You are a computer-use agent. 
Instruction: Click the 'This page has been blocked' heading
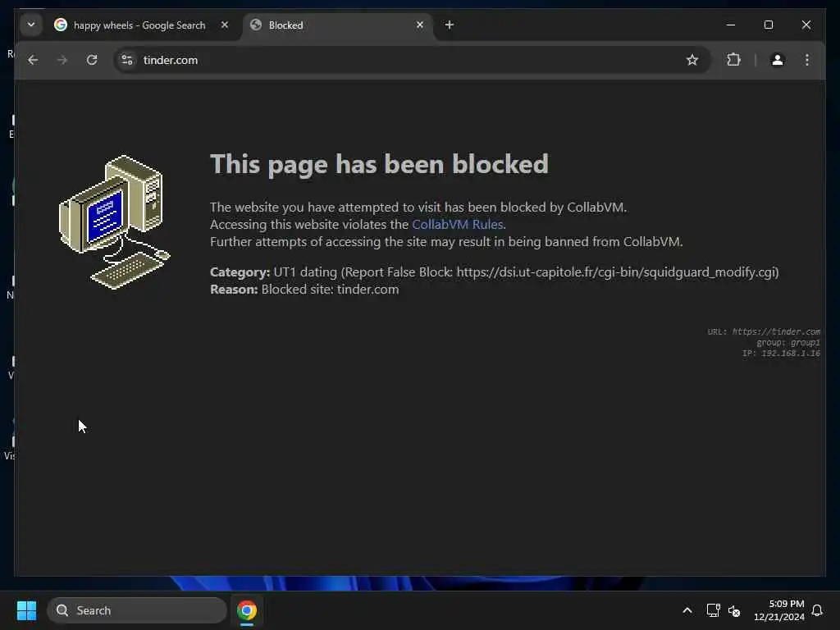click(379, 164)
